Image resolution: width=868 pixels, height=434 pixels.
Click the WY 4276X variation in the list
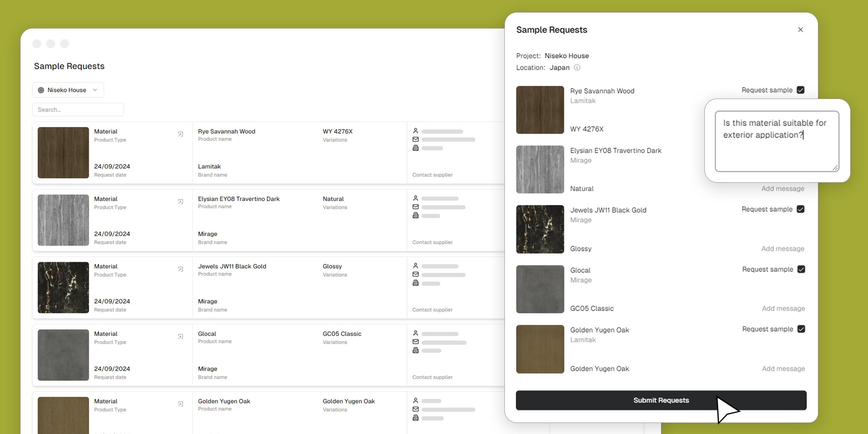(337, 131)
